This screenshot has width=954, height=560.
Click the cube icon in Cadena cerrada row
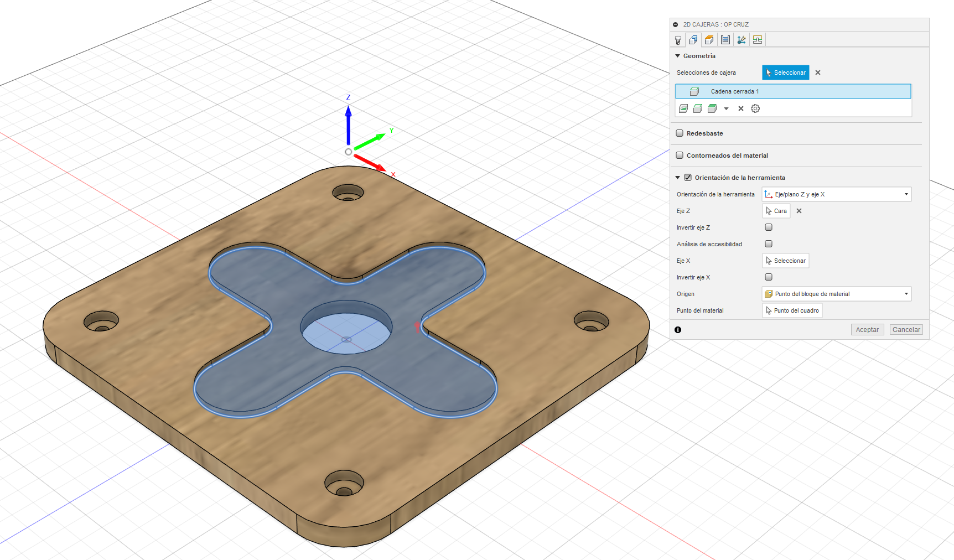(x=694, y=91)
